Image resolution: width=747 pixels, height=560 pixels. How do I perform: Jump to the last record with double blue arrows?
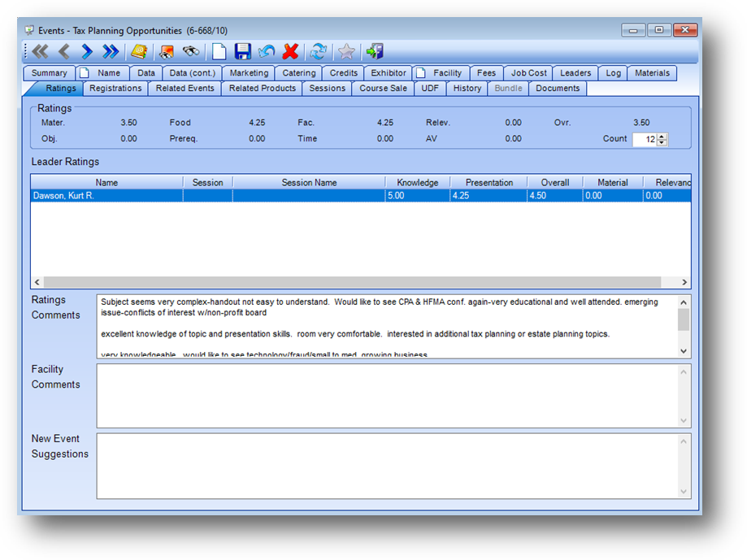click(111, 51)
